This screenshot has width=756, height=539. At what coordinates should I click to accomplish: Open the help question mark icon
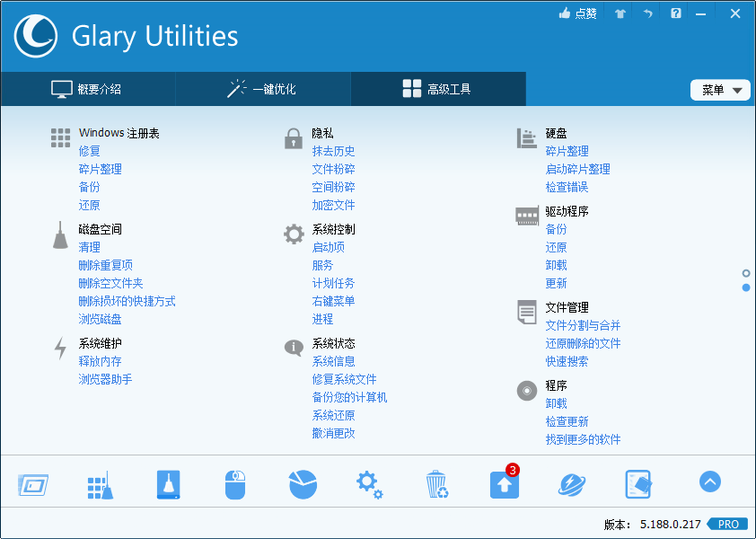pos(675,13)
